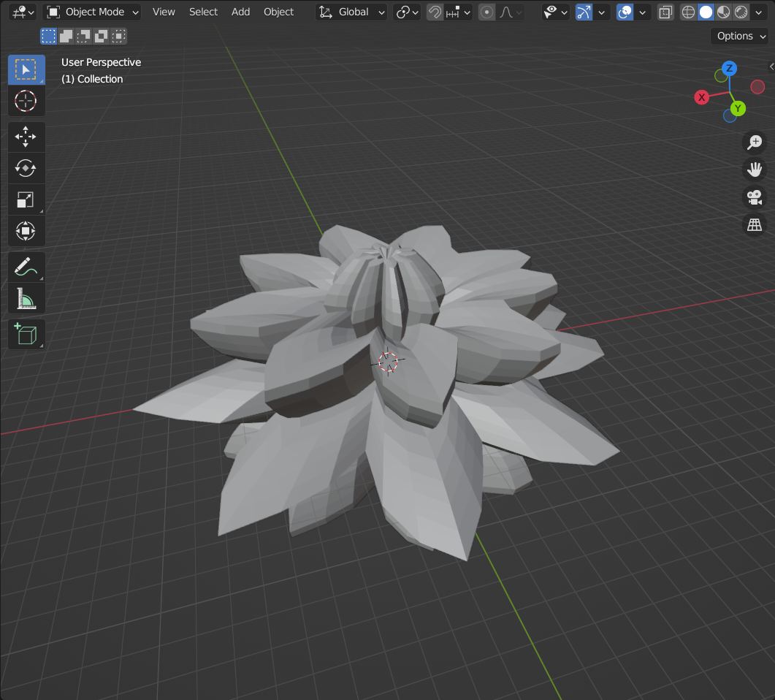Open the editor type selector
775x700 pixels.
tap(23, 12)
